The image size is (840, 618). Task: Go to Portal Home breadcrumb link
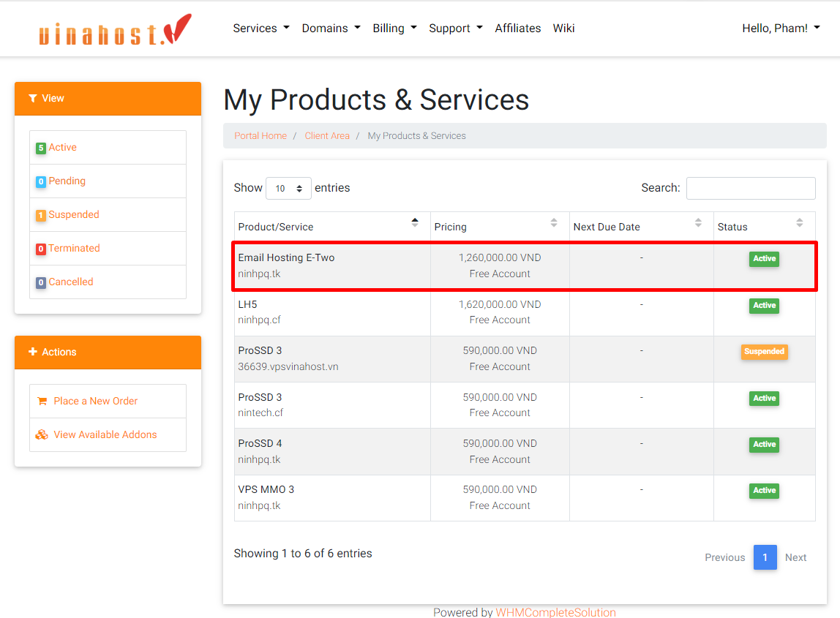[x=260, y=136]
